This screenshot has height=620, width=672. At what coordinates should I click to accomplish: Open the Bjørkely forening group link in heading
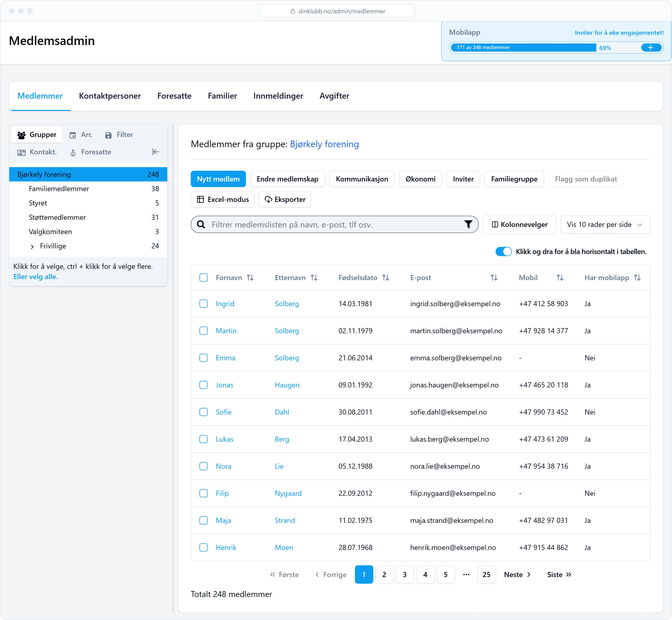pos(324,144)
